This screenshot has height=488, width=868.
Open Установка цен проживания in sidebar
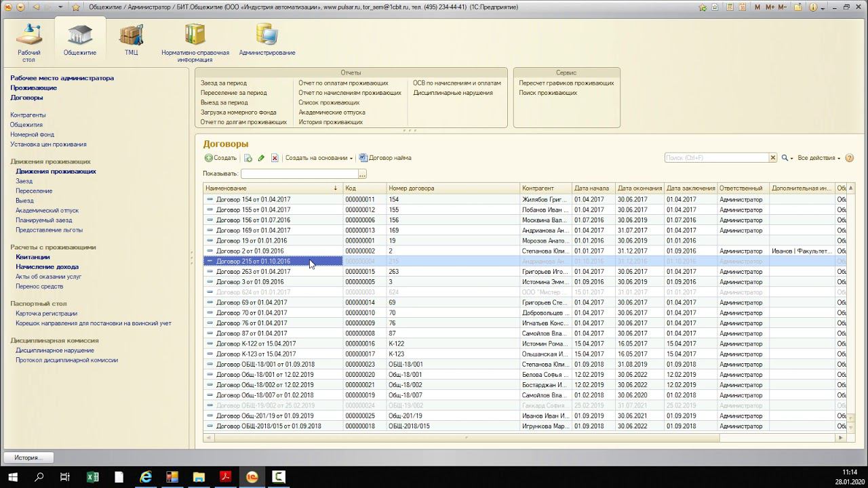(x=48, y=144)
